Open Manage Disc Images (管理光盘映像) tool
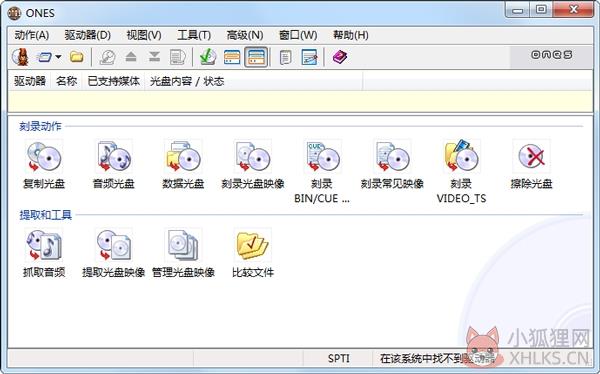 [x=183, y=253]
